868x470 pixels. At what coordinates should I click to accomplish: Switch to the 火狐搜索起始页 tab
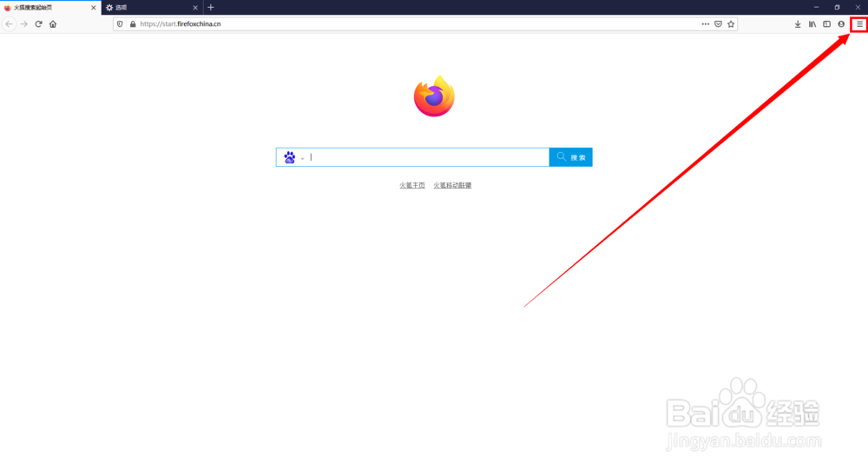(x=50, y=8)
